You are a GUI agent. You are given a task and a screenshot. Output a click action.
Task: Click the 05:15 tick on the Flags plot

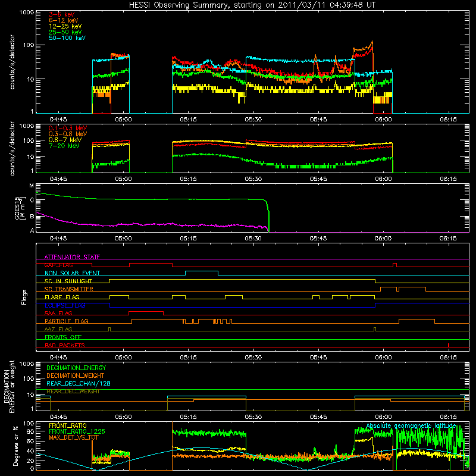pyautogui.click(x=188, y=358)
